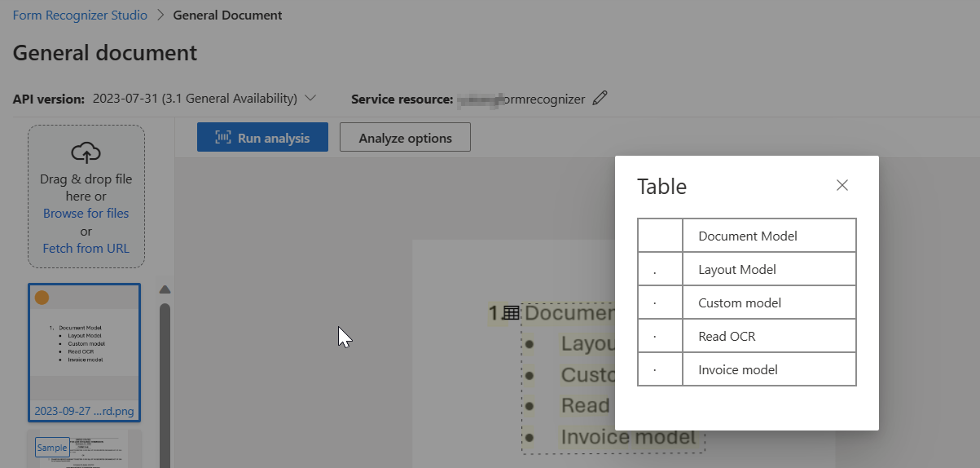Open the Fetch from URL link
The image size is (980, 468).
[86, 248]
